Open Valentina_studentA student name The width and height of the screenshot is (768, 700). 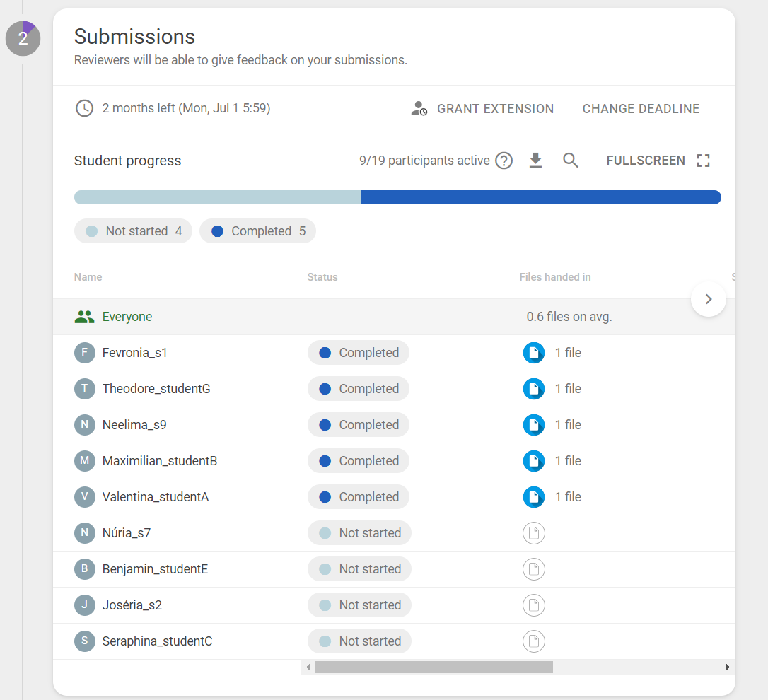pos(156,496)
